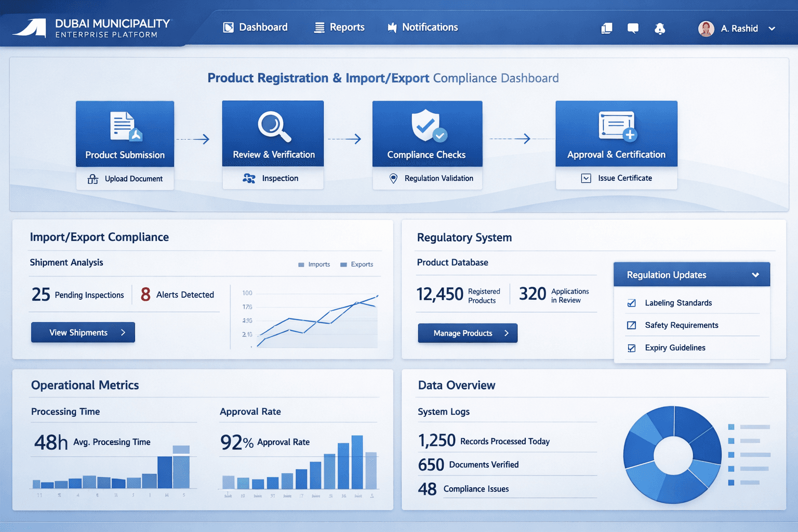Toggle the Expiry Guidelines checkbox
Image resolution: width=798 pixels, height=532 pixels.
pyautogui.click(x=632, y=348)
